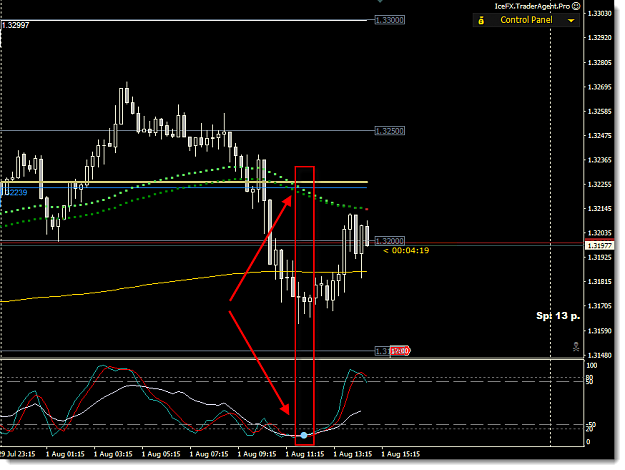Screen dimensions: 625x470
Task: Click the 1.31480 price scale value
Action: click(x=599, y=355)
